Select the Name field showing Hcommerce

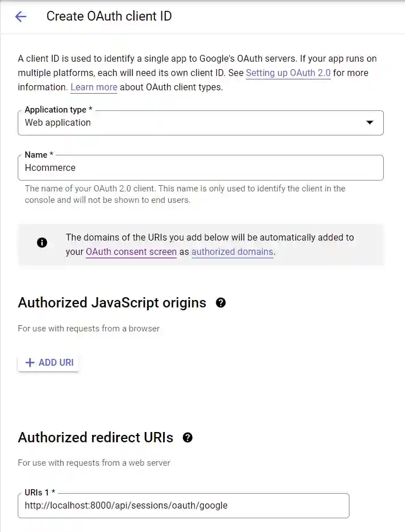[200, 167]
